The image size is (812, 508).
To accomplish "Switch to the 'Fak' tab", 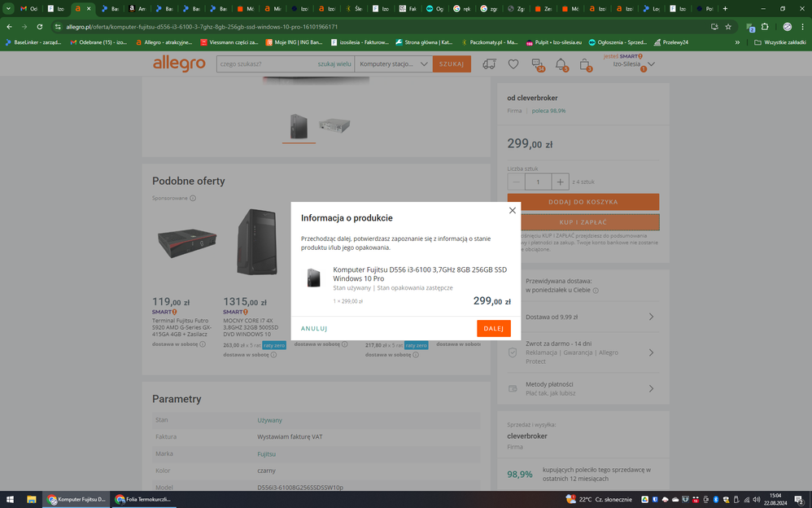I will pos(408,9).
